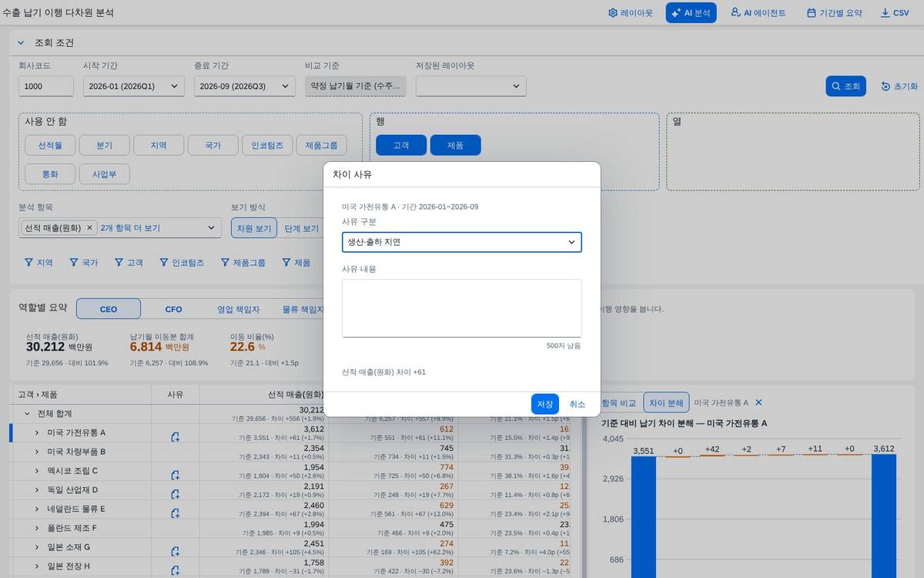The height and width of the screenshot is (578, 924).
Task: Cancel the 차이 사유 dialog
Action: coord(577,404)
